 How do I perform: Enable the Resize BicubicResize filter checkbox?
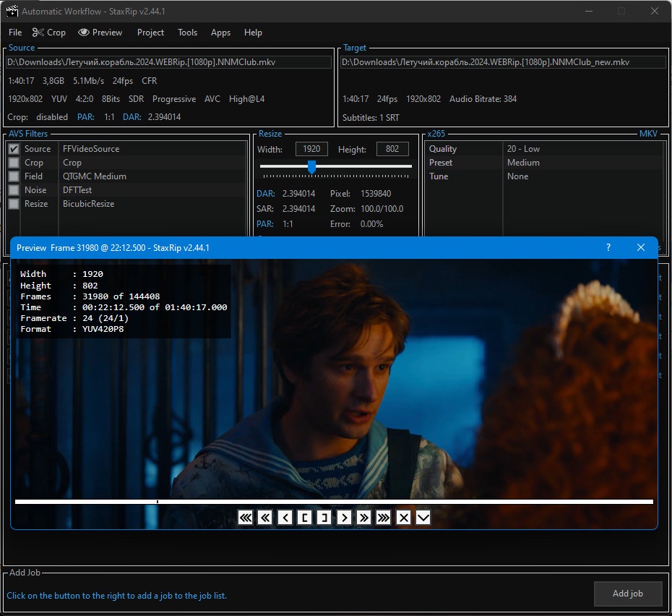point(14,204)
